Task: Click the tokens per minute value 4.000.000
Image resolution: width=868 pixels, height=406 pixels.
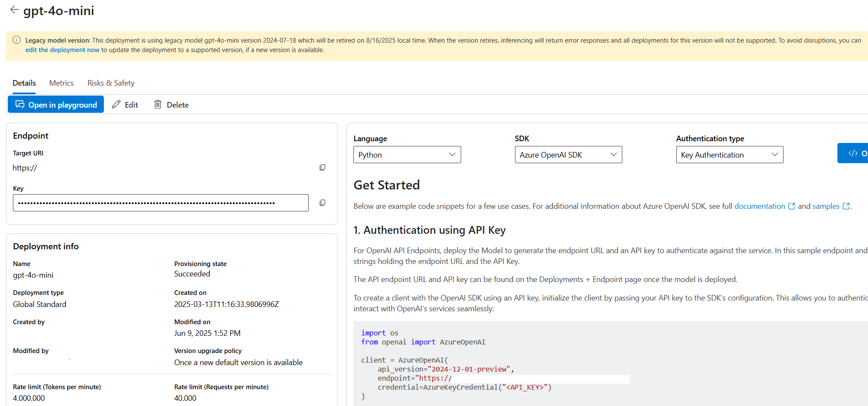Action: (29, 398)
